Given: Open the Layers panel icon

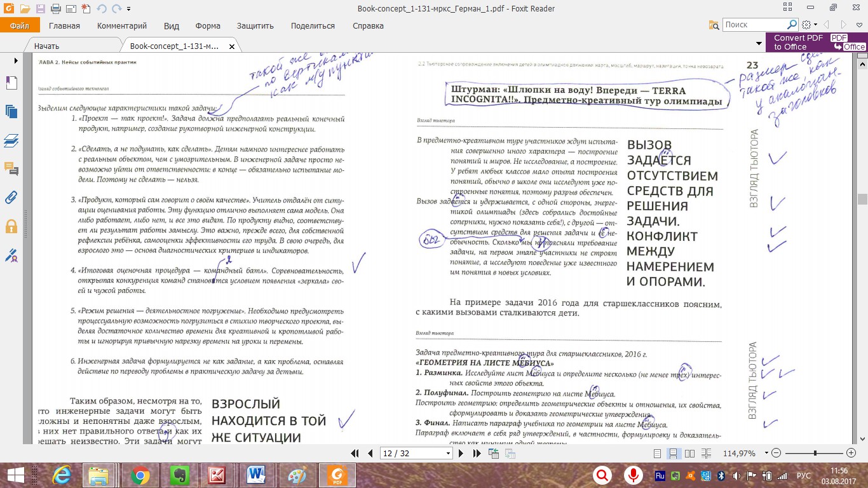Looking at the screenshot, I should click(x=11, y=140).
